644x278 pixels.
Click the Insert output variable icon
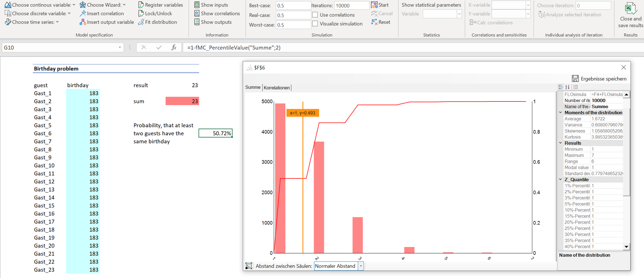pyautogui.click(x=83, y=22)
